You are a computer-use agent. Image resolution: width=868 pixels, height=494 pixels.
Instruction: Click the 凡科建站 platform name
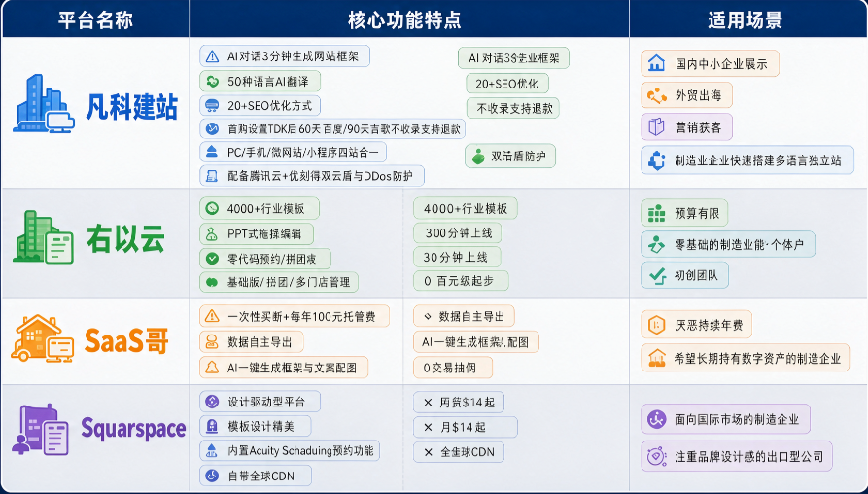click(132, 106)
